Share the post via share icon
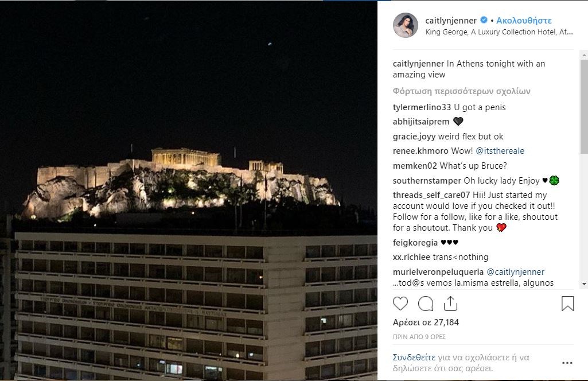The image size is (588, 381). (450, 304)
